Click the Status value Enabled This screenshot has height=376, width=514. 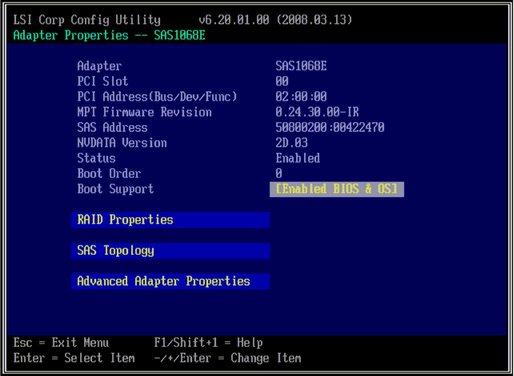coord(298,158)
